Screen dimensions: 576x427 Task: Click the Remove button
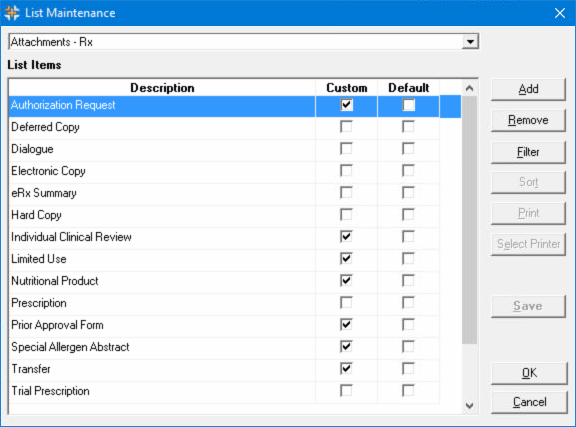coord(528,120)
